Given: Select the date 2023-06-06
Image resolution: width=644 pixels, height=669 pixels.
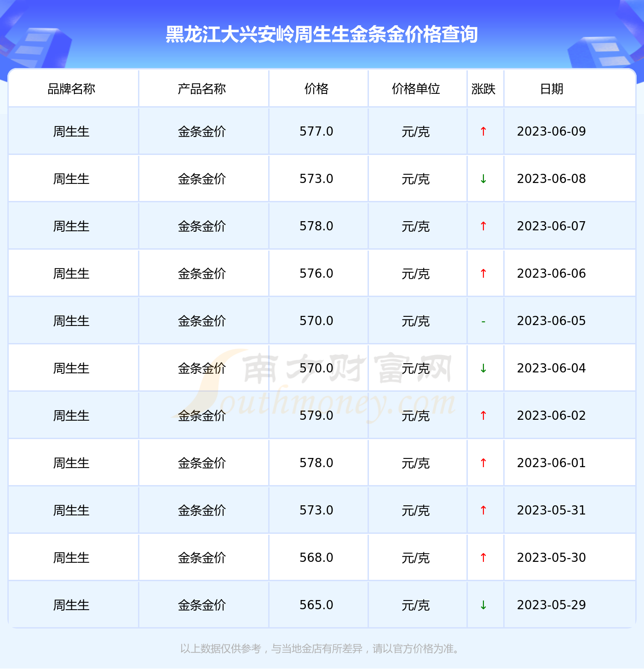Looking at the screenshot, I should [552, 274].
